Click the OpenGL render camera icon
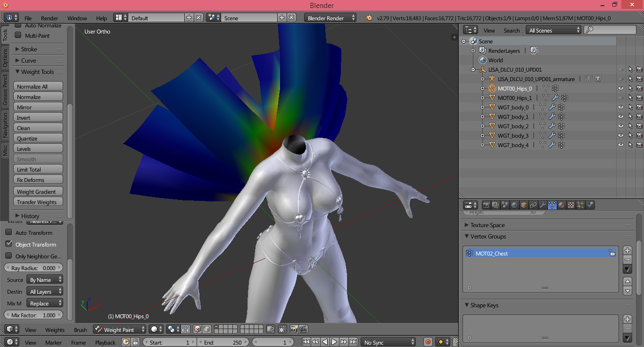The image size is (644, 347). point(294,330)
